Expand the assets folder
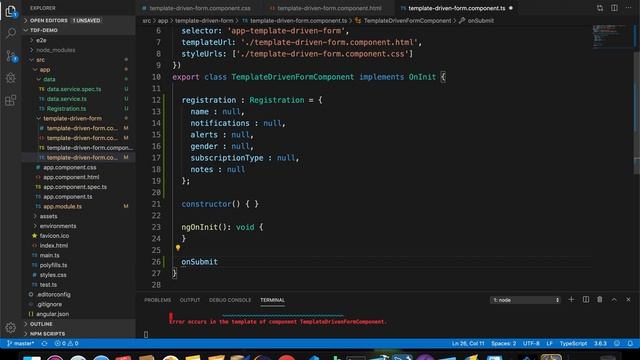This screenshot has height=360, width=640. tap(78, 216)
